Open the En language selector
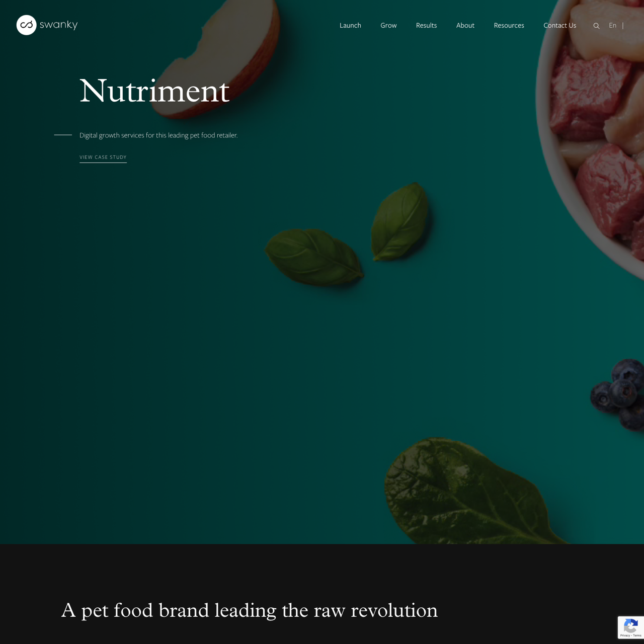 click(612, 25)
